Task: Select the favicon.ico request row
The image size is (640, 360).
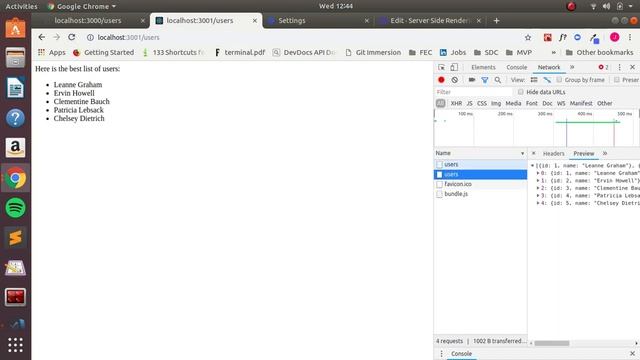Action: click(480, 184)
